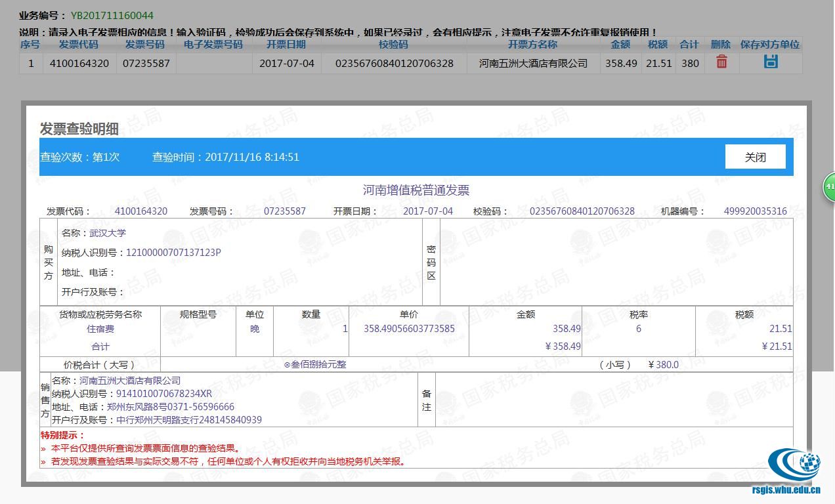Viewport: 835px width, 504px height.
Task: Click the 删除 column header
Action: [x=721, y=45]
